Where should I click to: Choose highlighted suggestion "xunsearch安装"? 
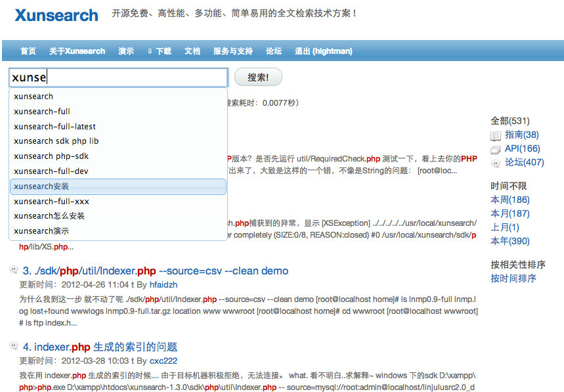point(118,186)
